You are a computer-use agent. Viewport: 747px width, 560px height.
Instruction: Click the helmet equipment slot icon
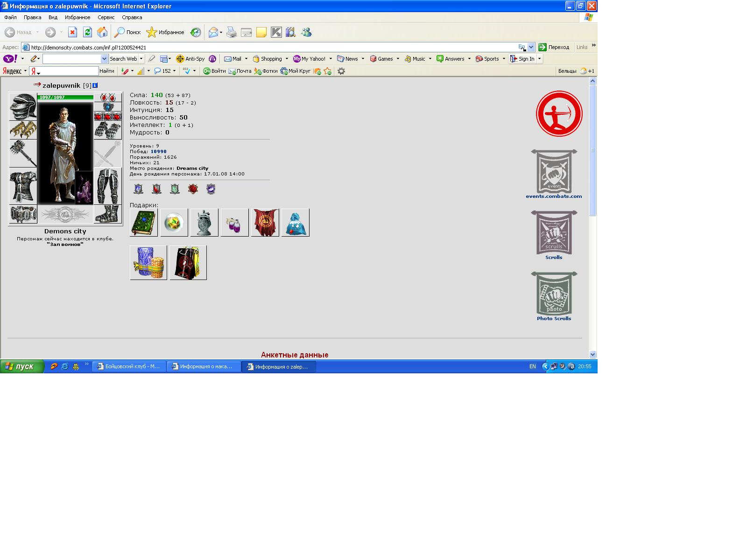pos(23,106)
